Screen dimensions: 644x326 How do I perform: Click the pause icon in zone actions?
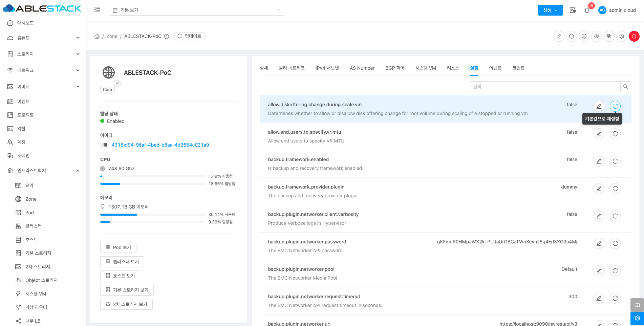point(572,36)
